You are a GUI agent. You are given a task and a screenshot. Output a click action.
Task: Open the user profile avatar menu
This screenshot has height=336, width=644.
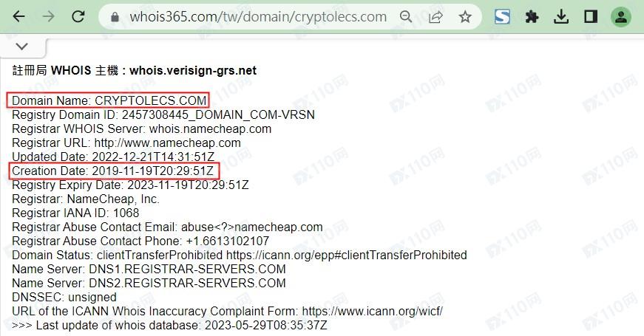click(620, 17)
